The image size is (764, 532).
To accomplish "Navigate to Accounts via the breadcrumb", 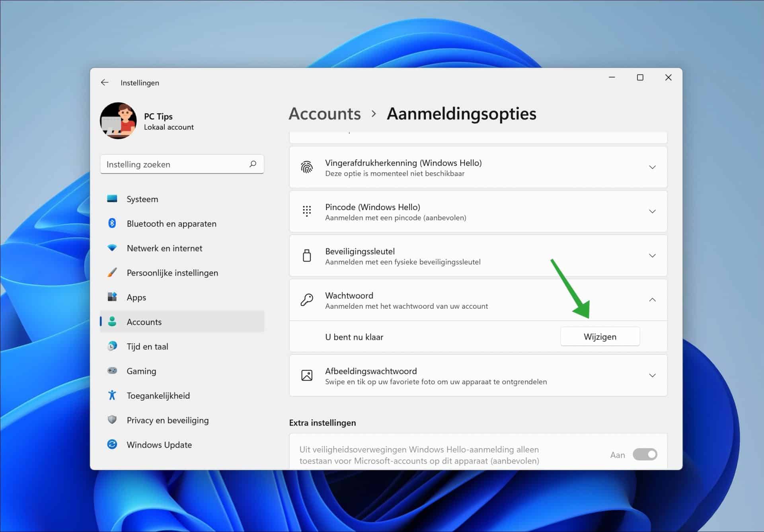I will tap(324, 114).
